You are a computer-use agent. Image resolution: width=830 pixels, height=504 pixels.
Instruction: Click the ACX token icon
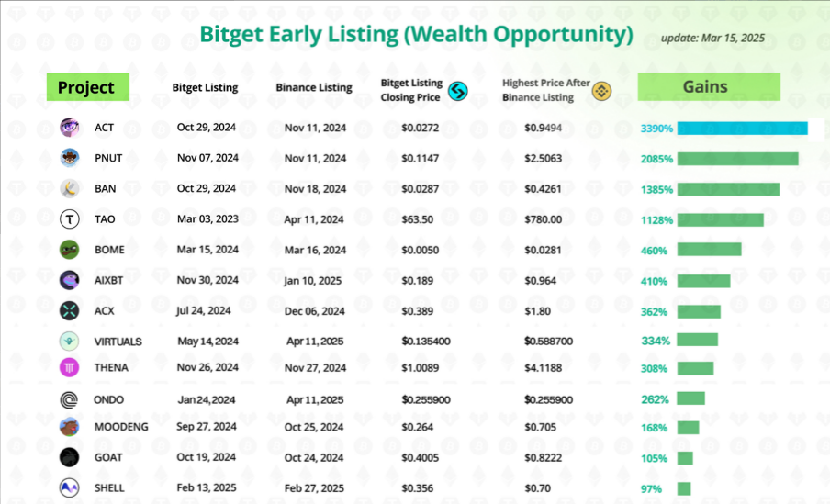coord(70,311)
